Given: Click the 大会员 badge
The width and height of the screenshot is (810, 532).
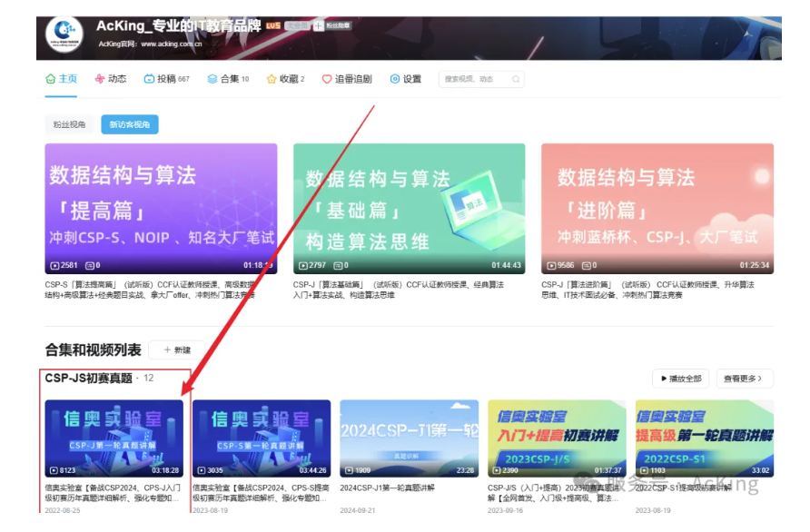Looking at the screenshot, I should [x=297, y=25].
